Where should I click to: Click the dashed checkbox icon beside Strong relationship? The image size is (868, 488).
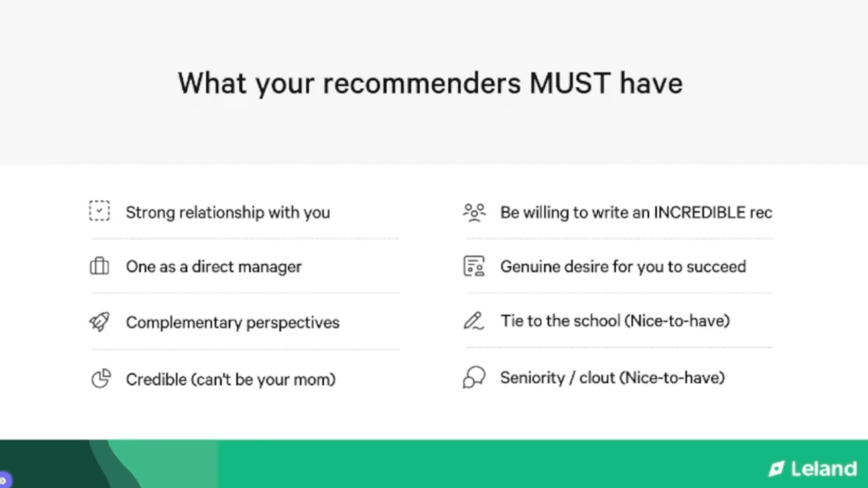pyautogui.click(x=99, y=211)
